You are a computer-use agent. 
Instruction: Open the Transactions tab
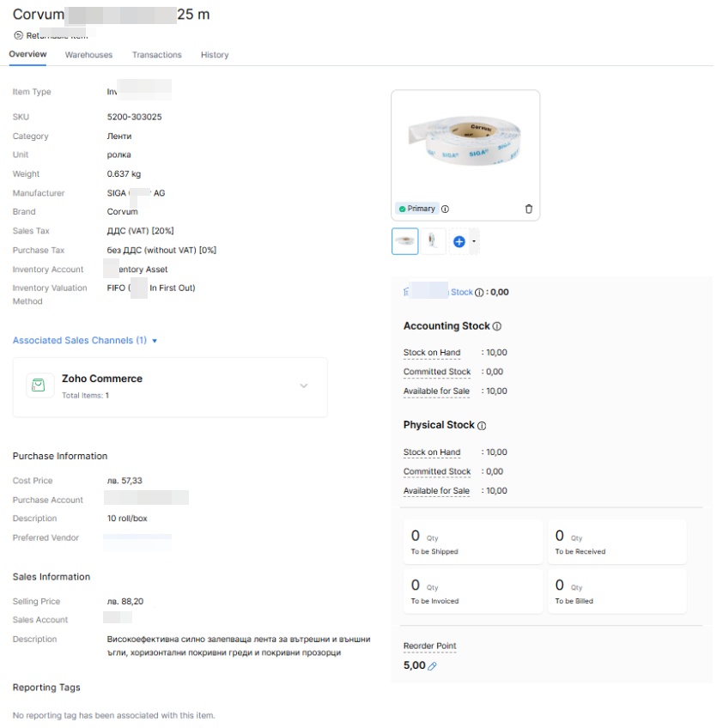tap(156, 54)
